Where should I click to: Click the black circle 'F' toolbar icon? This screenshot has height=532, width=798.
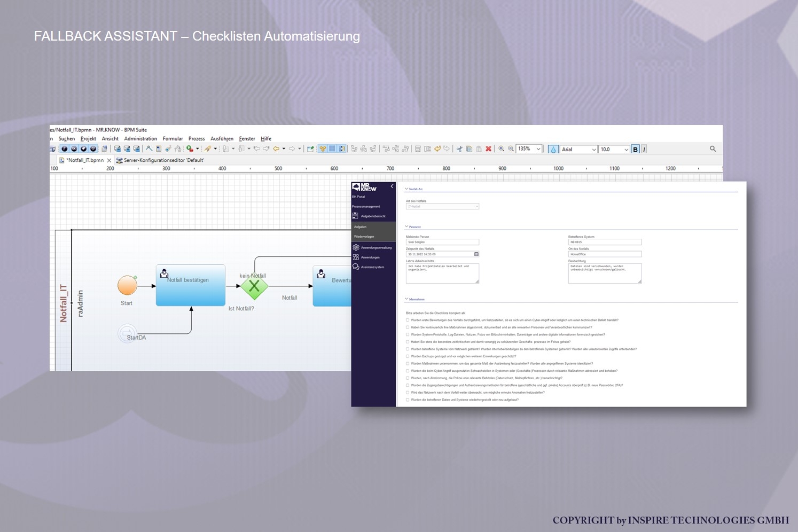pos(64,149)
